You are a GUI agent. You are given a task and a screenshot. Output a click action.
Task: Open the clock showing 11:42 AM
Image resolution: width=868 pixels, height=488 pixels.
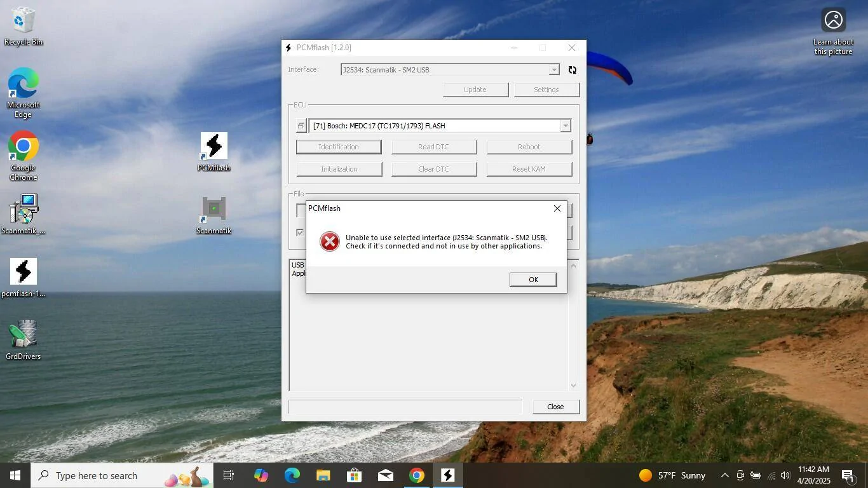pyautogui.click(x=813, y=475)
